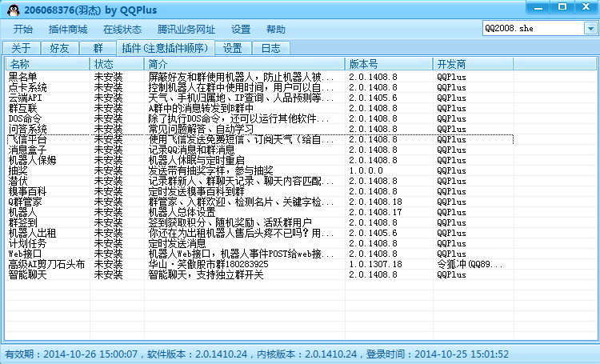Maximize the QQPlus window

click(562, 7)
